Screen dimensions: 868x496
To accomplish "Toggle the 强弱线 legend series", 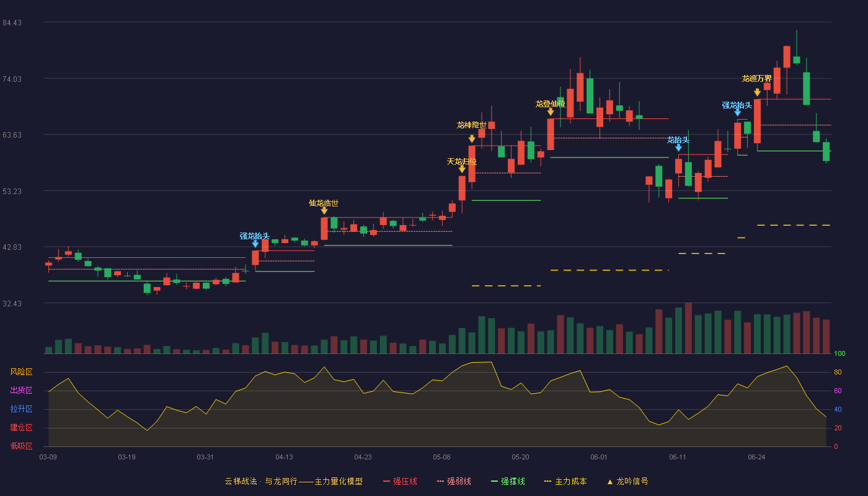I will pos(454,481).
